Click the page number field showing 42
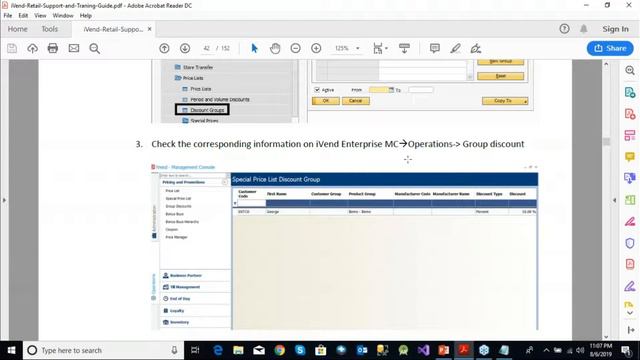 (207, 48)
